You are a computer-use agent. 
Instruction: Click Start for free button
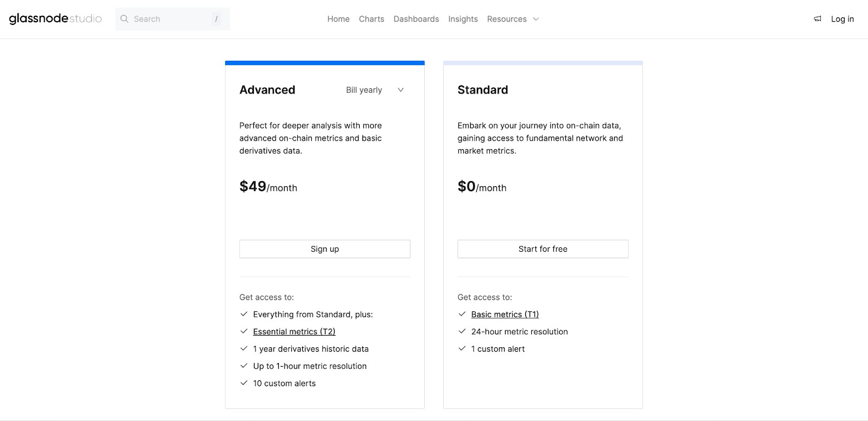(543, 249)
